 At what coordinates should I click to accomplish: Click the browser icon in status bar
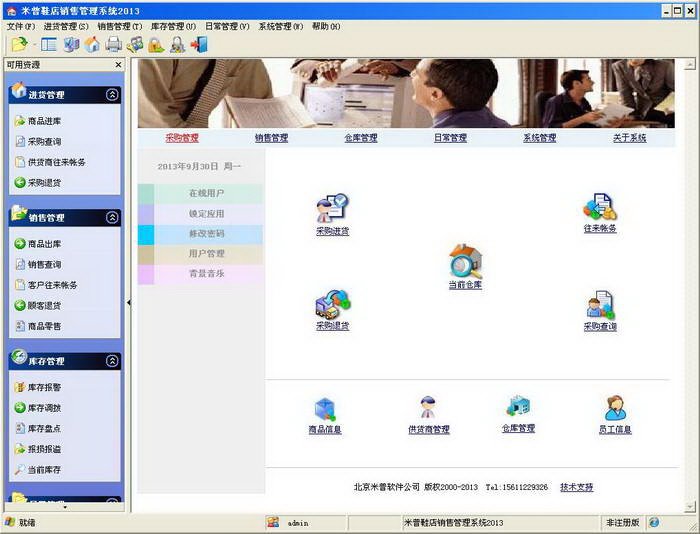[654, 522]
